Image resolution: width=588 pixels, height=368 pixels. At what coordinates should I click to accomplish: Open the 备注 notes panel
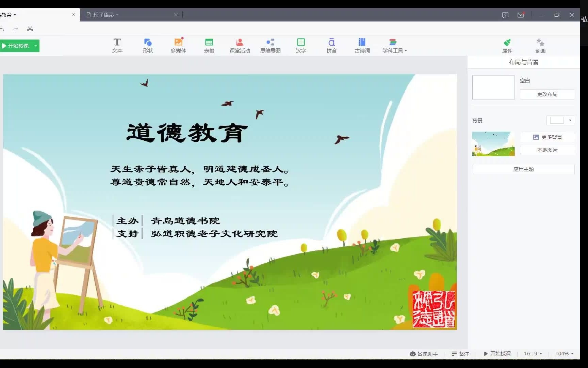[460, 354]
